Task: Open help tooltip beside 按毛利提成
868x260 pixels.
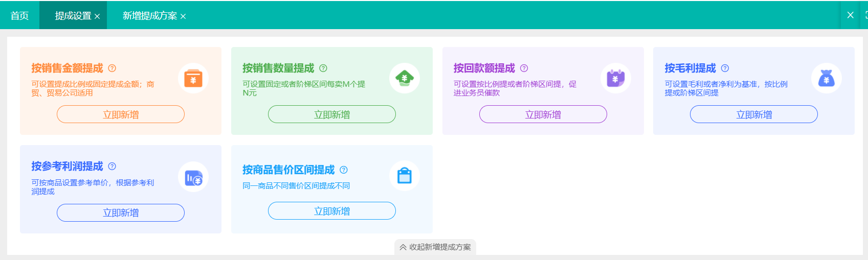Action: coord(725,68)
